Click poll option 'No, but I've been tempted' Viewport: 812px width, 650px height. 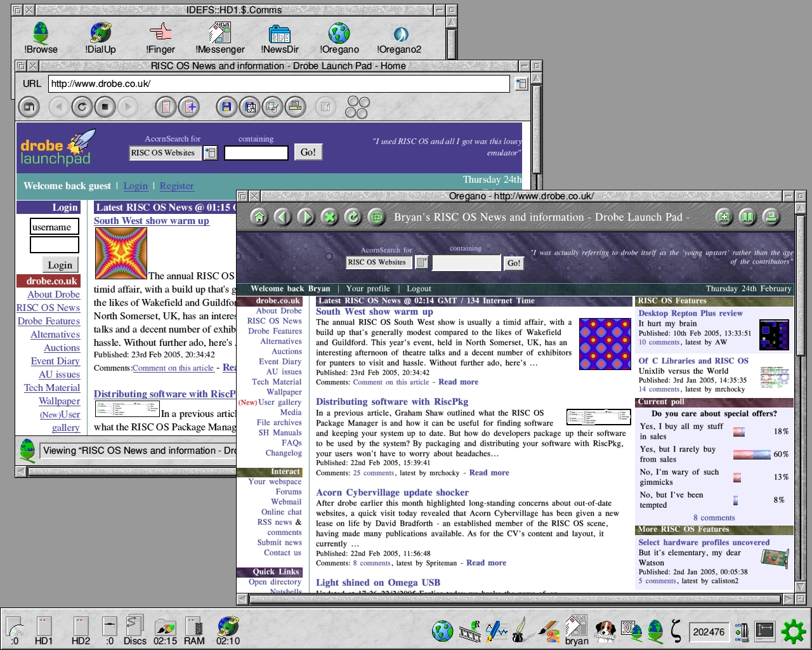tap(671, 500)
